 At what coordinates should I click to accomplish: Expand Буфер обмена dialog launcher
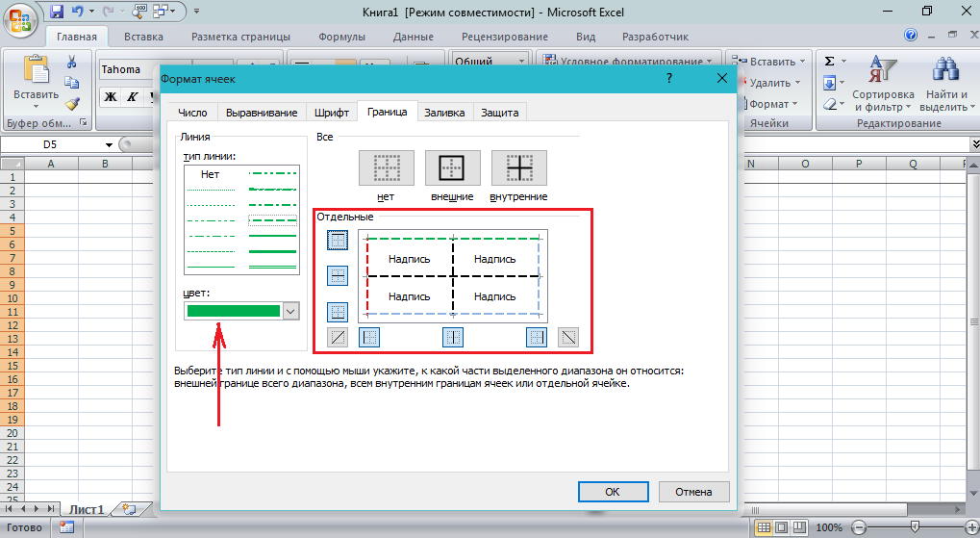(x=83, y=122)
